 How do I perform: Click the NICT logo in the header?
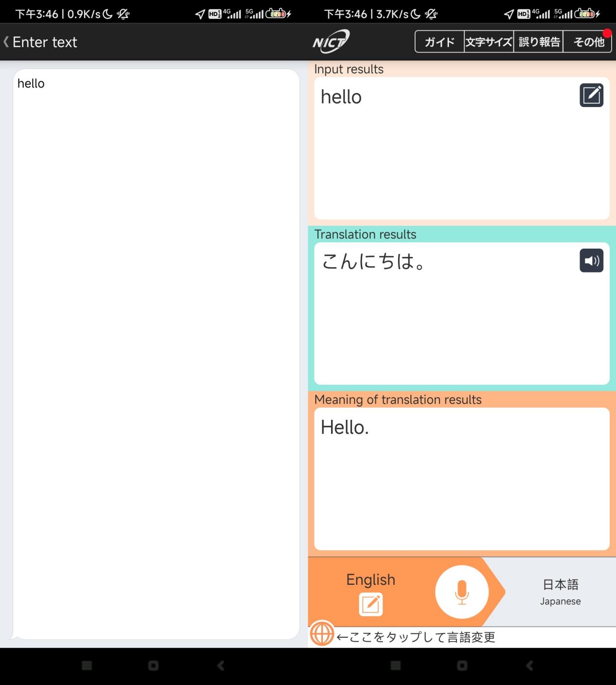click(x=331, y=42)
